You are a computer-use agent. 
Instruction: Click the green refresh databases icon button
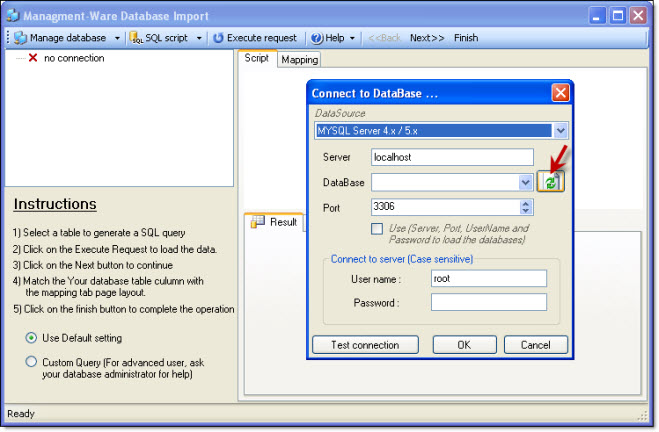[x=551, y=182]
